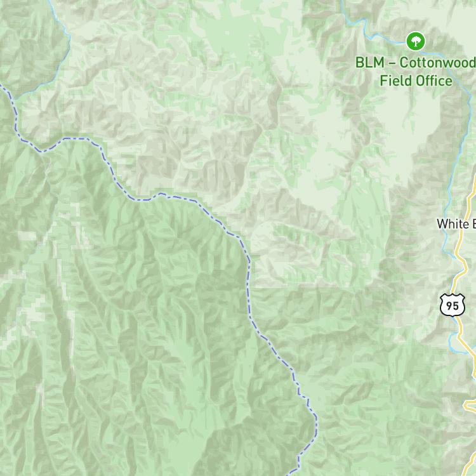This screenshot has width=476, height=476.
Task: Click the 'Field Office' line of the park label
Action: [416, 81]
